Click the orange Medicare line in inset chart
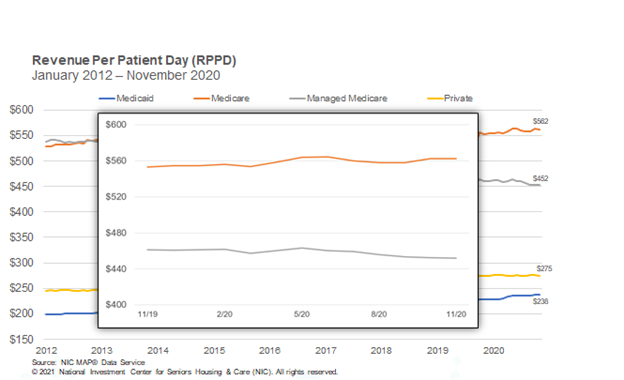 pyautogui.click(x=302, y=158)
